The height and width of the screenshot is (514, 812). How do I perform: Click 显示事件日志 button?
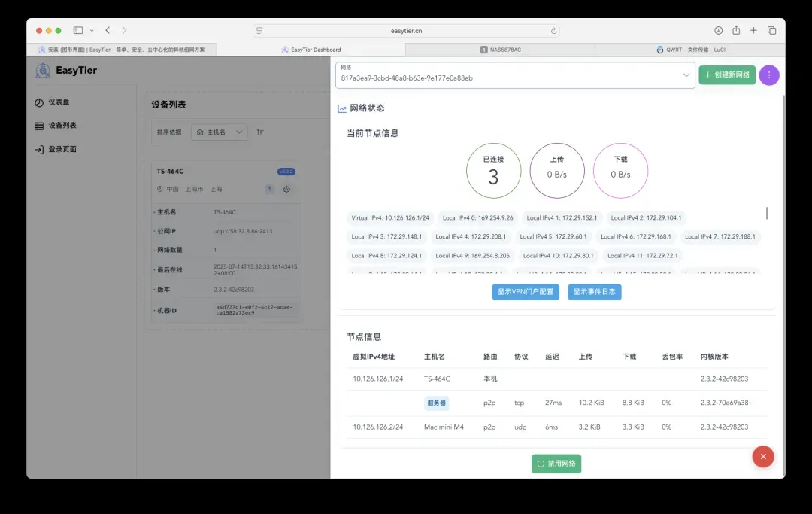pyautogui.click(x=594, y=292)
